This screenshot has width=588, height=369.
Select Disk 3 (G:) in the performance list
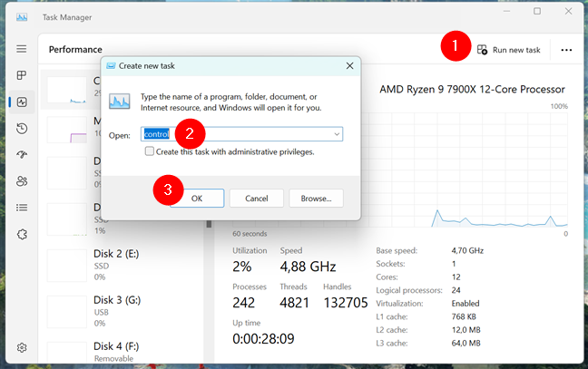point(123,311)
